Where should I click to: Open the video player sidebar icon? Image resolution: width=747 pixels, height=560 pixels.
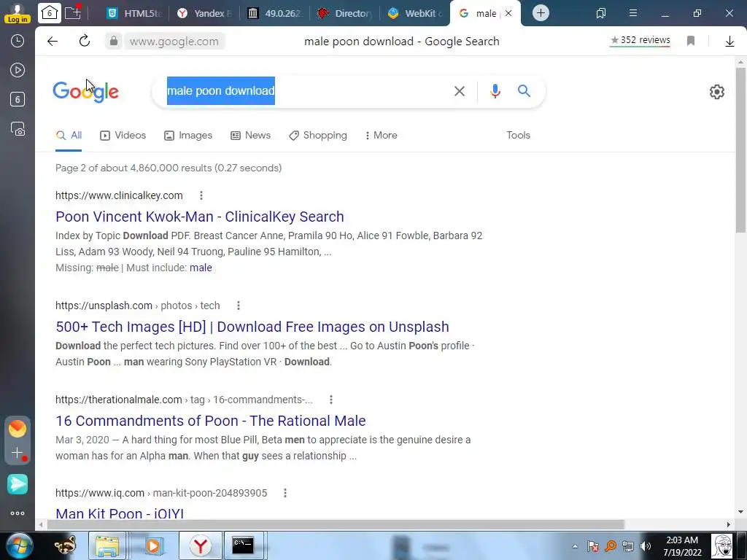[x=18, y=71]
